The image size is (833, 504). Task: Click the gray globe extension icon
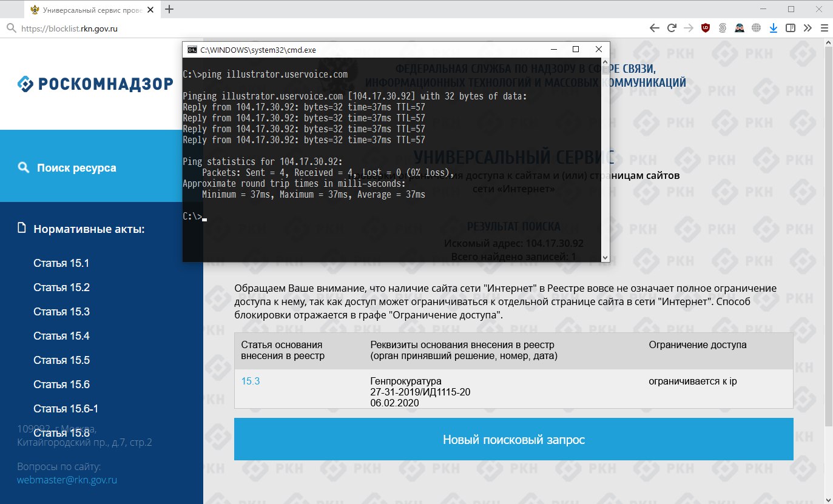(756, 28)
